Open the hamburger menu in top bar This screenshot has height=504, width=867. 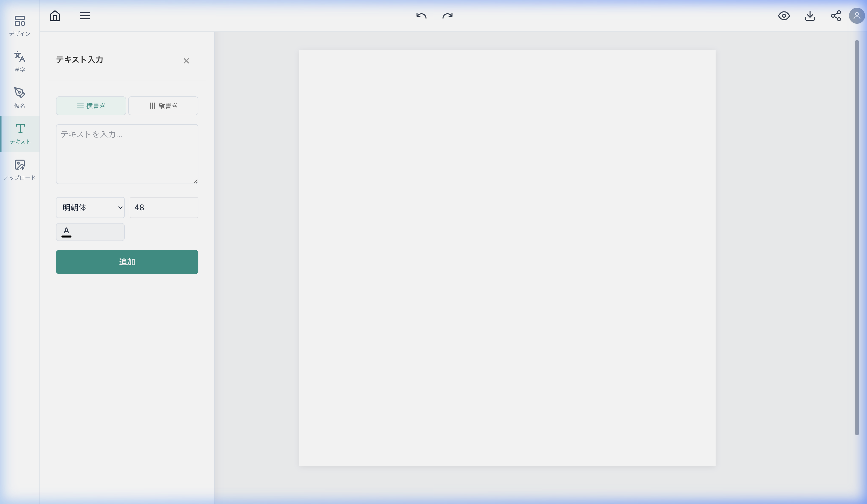click(85, 16)
